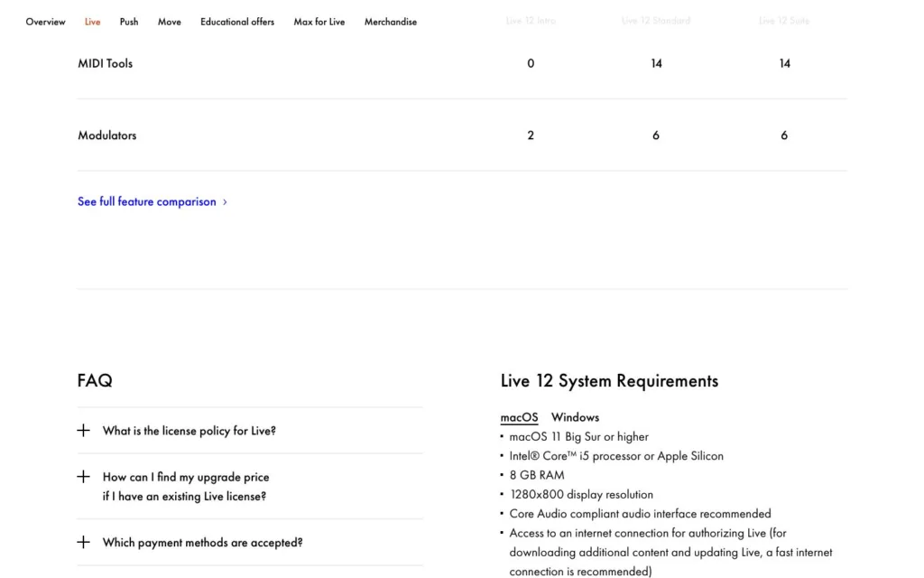The height and width of the screenshot is (578, 924).
Task: Click the Modulators row label
Action: click(x=106, y=135)
